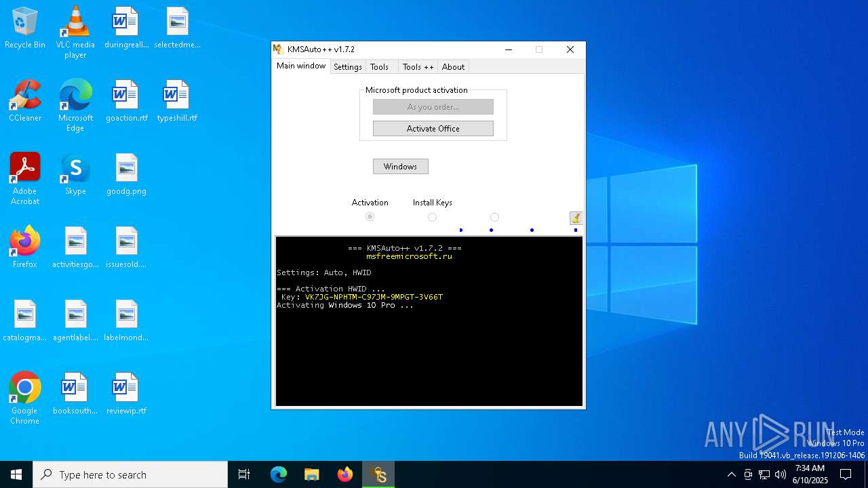
Task: Click the product key text in console
Action: [x=374, y=297]
